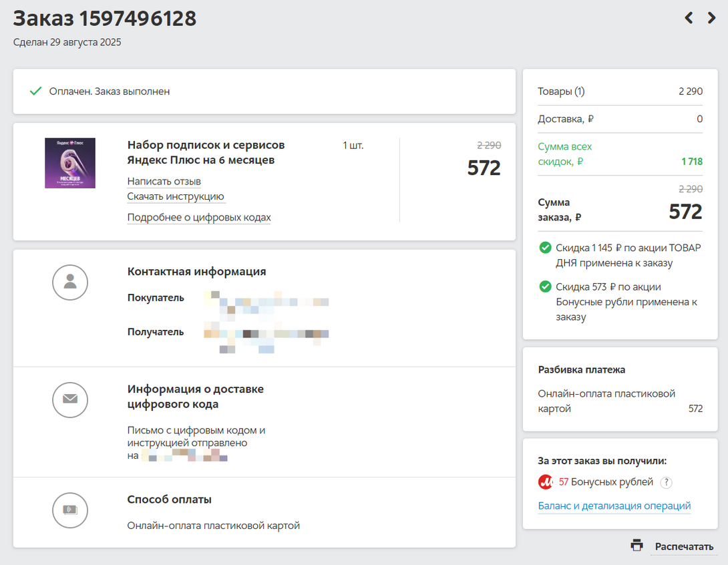Click the Написать отзыв link
The height and width of the screenshot is (565, 728).
click(x=164, y=182)
